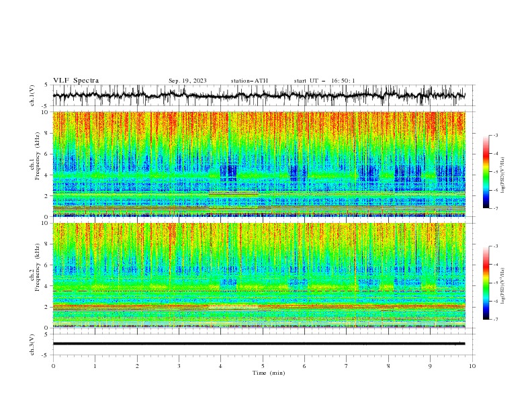Click time axis tick label "4"

point(220,366)
